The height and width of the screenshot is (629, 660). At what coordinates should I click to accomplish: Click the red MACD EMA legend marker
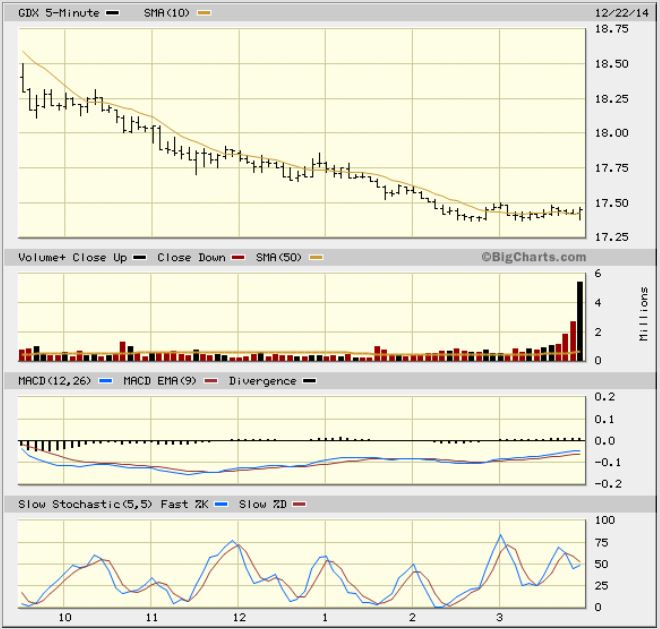(x=211, y=381)
